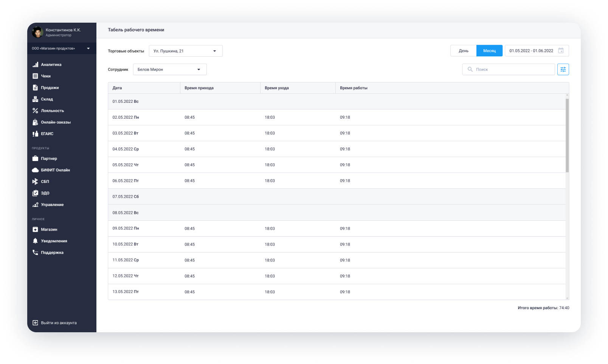
Task: Click the logout arrow icon
Action: [35, 323]
